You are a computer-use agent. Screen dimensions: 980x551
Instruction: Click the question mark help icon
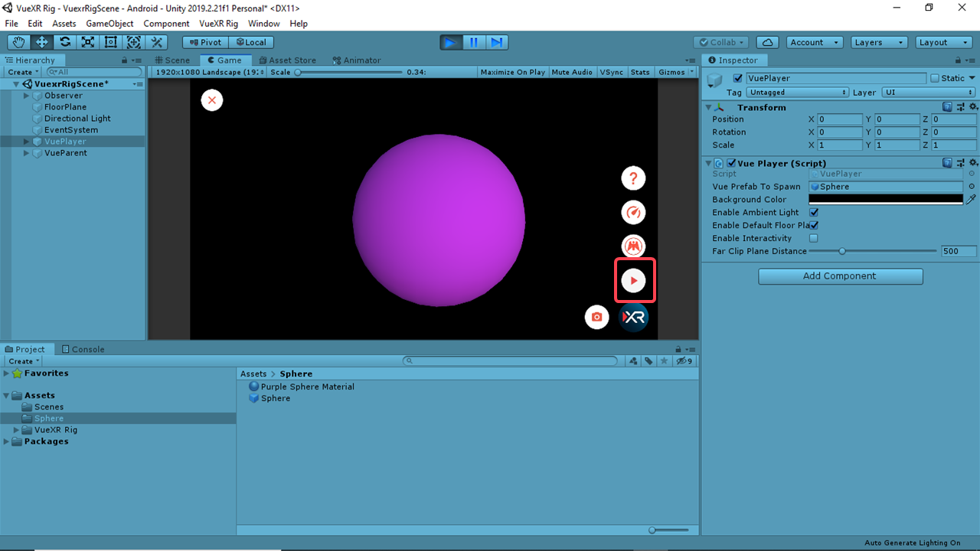[x=633, y=178]
